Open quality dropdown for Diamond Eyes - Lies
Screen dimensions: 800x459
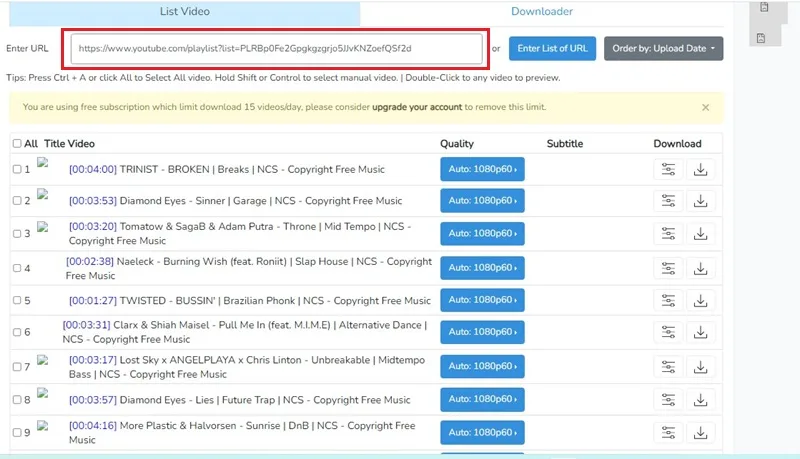click(x=482, y=399)
